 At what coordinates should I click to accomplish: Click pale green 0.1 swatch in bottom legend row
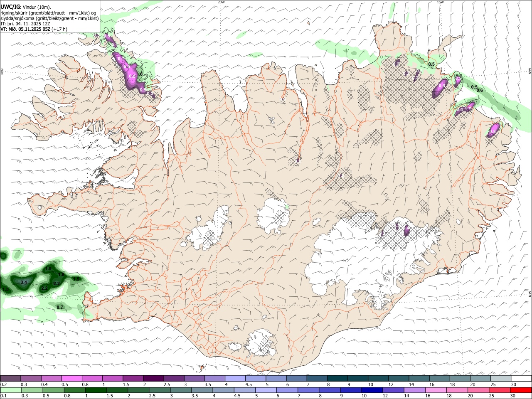click(x=11, y=390)
